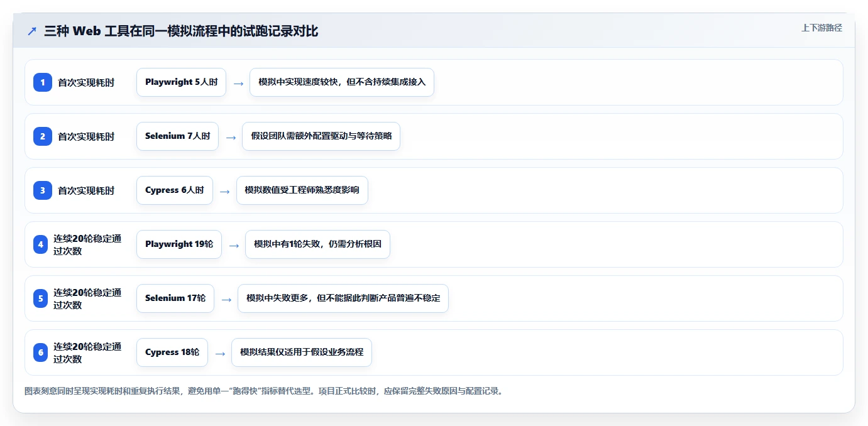Screen dimensions: 868x426
Task: Click the Playwright 5人时 box
Action: click(181, 82)
